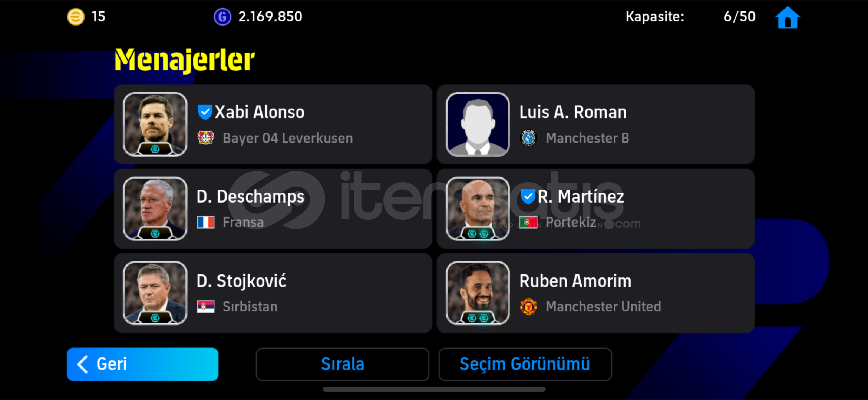868x400 pixels.
Task: Select Luis A. Roman's silhouette portrait
Action: (478, 124)
